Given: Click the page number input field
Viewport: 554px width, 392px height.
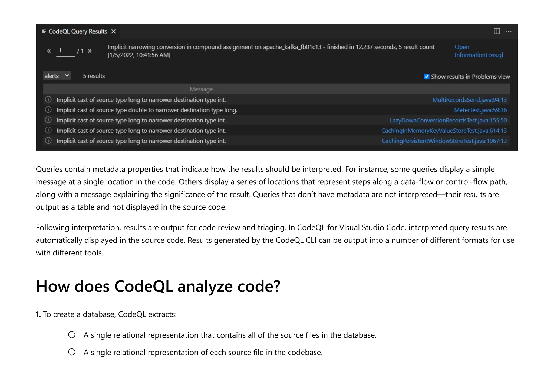Looking at the screenshot, I should tap(66, 51).
